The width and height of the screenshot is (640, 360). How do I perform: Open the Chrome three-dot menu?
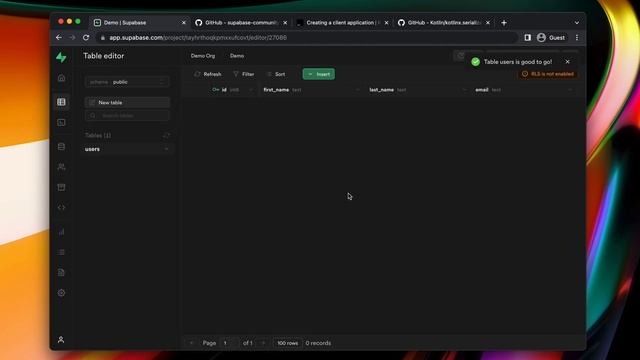577,38
